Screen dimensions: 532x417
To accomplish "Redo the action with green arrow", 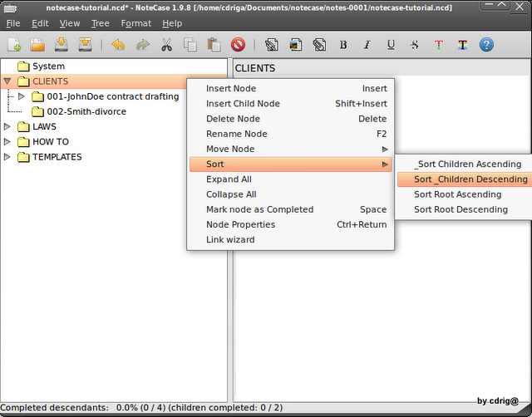I will click(142, 45).
